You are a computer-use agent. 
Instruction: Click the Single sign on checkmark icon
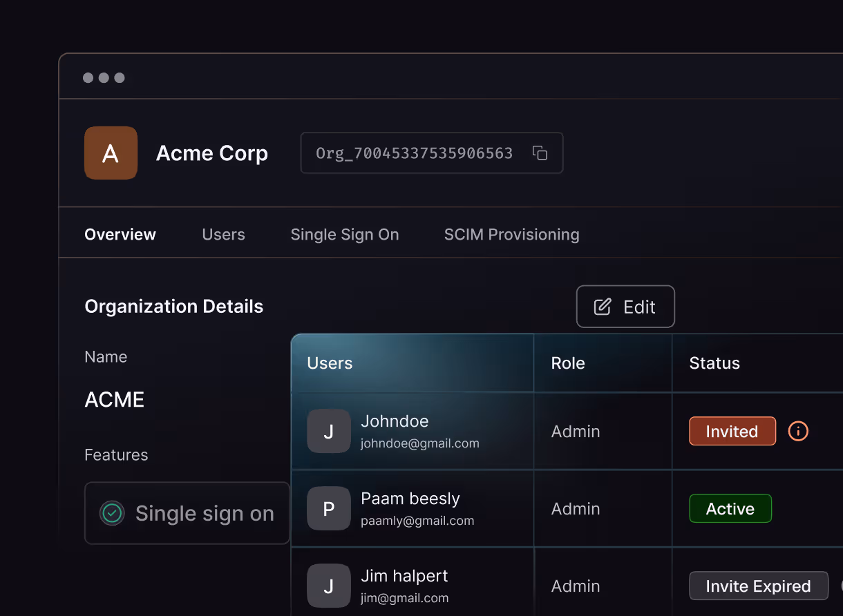[x=112, y=513]
